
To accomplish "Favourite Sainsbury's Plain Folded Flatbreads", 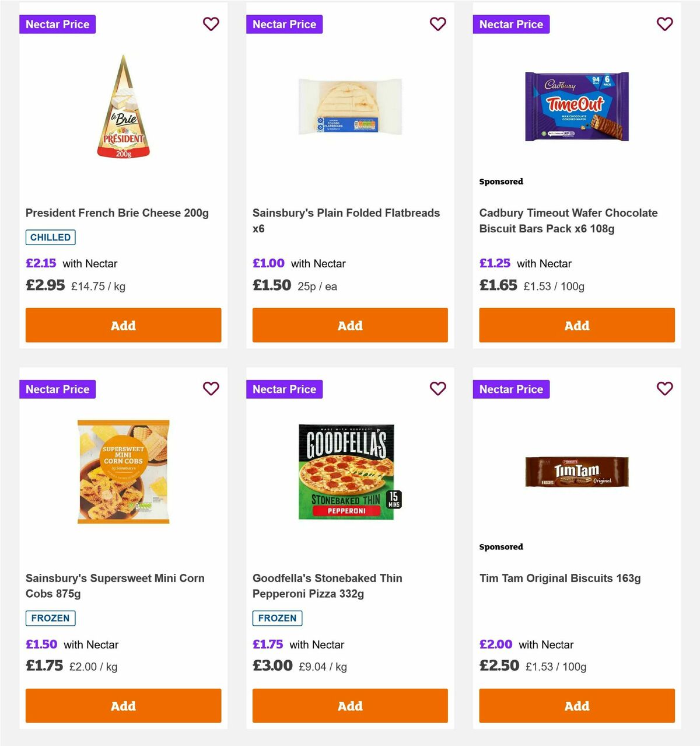I will tap(437, 24).
